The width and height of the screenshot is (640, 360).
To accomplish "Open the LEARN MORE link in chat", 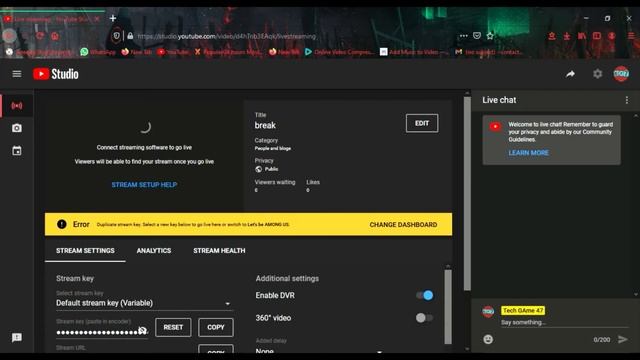I will coord(529,153).
